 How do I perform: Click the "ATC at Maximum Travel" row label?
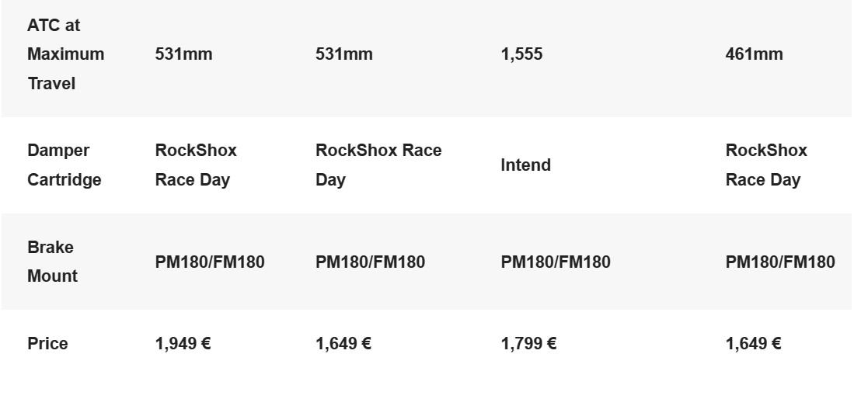[66, 54]
